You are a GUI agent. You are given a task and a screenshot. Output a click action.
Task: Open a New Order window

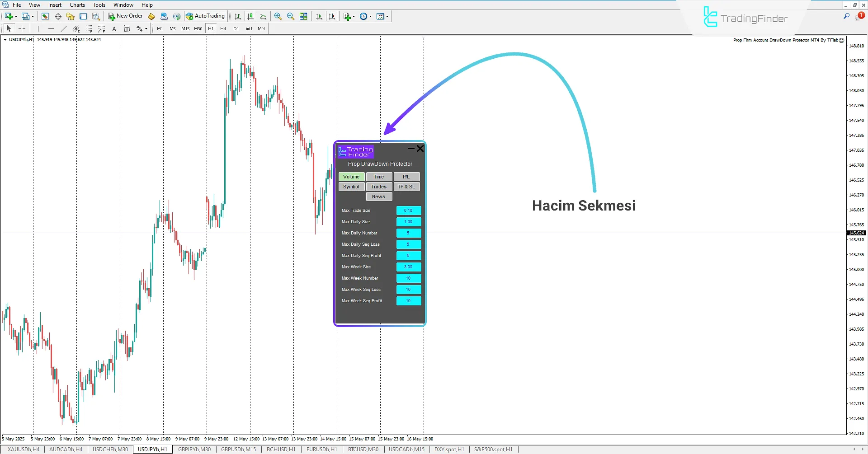tap(125, 16)
